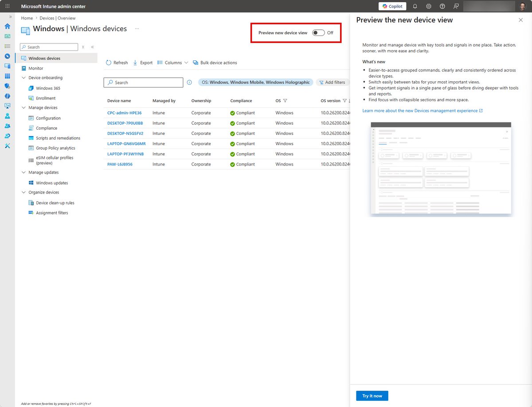Viewport: 532px width, 407px height.
Task: Close the Preview the new device view panel
Action: click(520, 20)
